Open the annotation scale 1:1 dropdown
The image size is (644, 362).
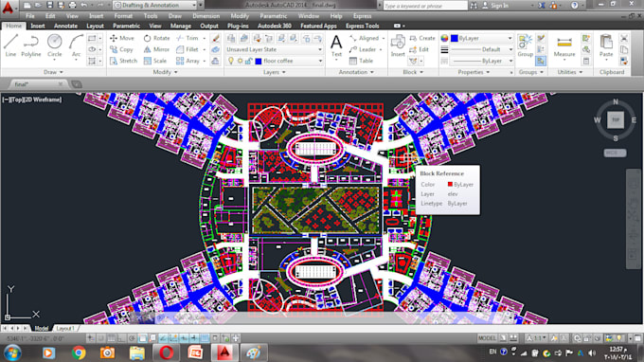tap(536, 338)
